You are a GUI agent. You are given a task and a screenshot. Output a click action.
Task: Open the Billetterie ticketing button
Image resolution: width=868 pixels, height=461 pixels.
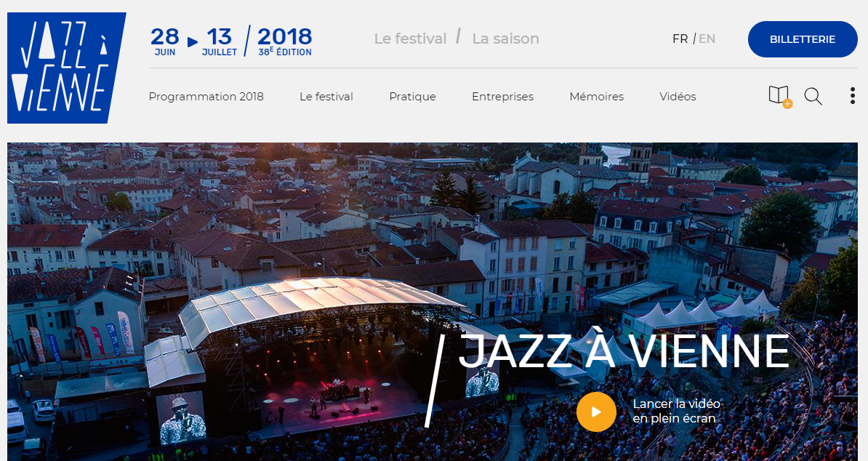(802, 39)
